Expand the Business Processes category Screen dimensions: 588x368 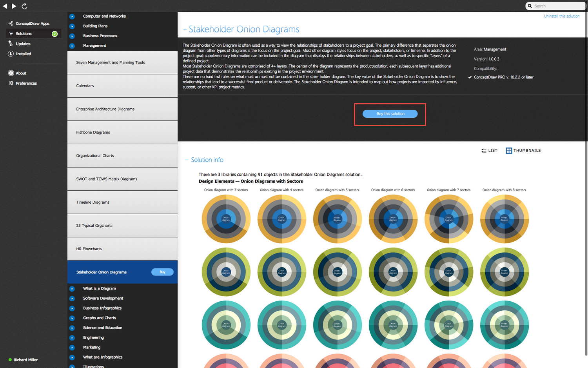(72, 36)
